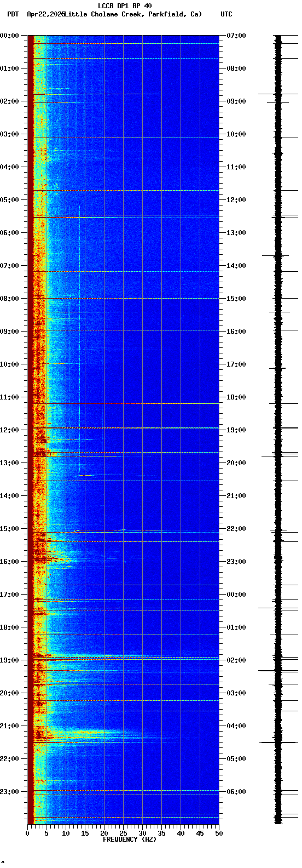Click the 03:00 PDT time label
Viewport: 302px width, 868px height.
click(x=10, y=134)
